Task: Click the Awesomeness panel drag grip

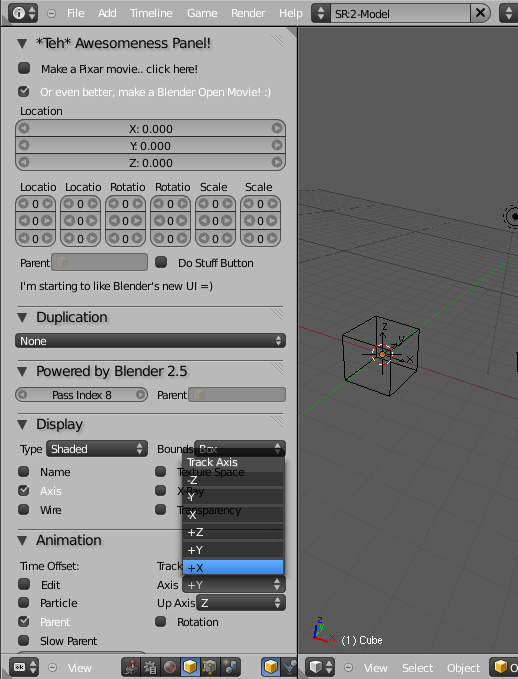Action: click(x=277, y=41)
